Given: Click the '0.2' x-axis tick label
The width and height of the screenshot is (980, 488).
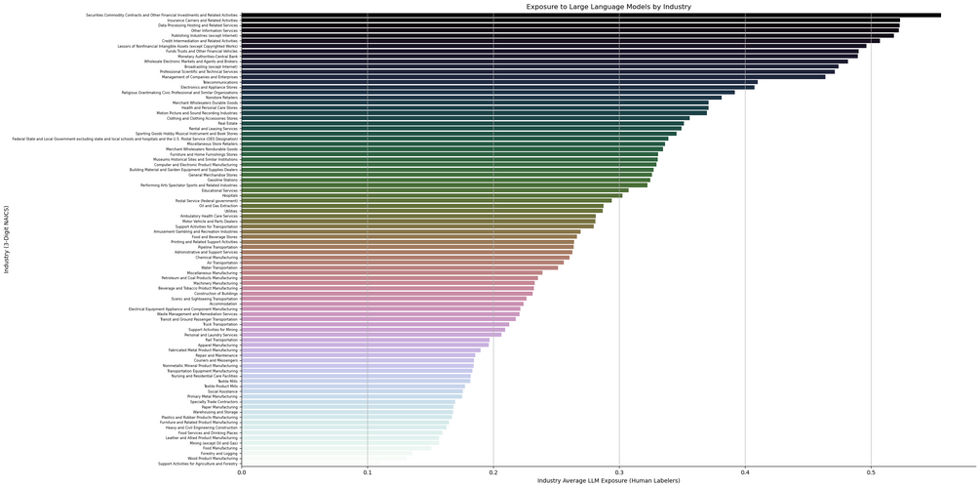Looking at the screenshot, I should (493, 471).
